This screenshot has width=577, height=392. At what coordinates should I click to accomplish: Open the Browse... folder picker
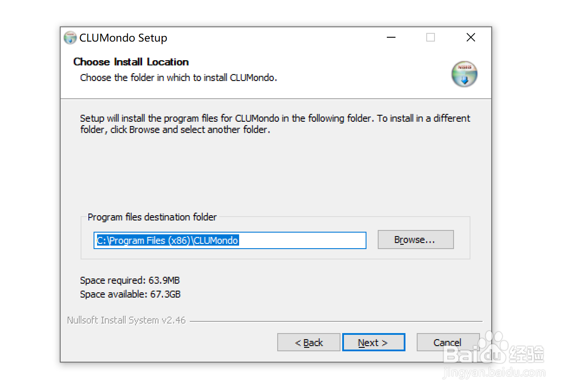coord(415,240)
